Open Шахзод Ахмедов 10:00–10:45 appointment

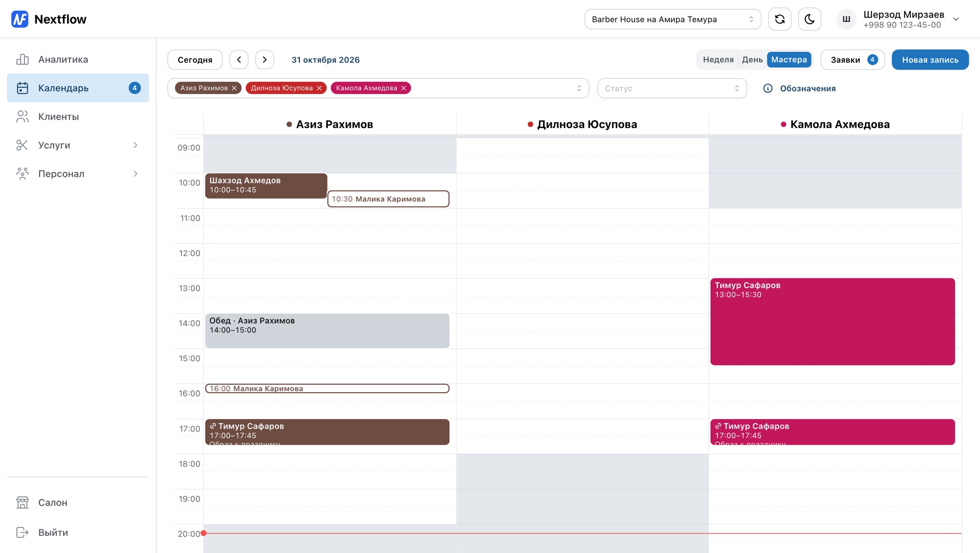266,186
